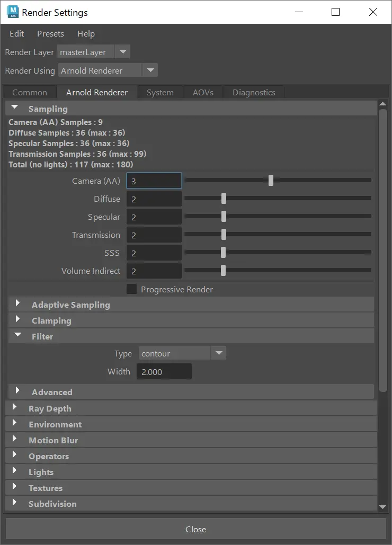Click the Diffuse slider handle
The image size is (392, 545).
tap(224, 199)
